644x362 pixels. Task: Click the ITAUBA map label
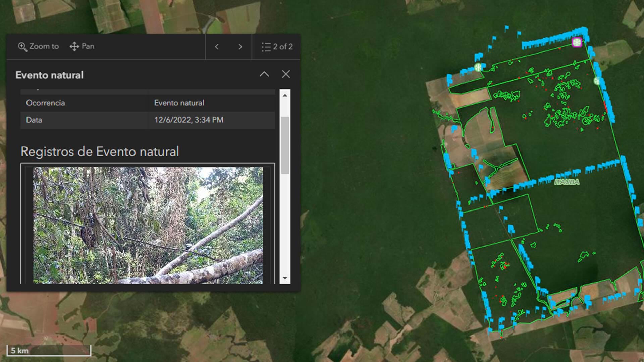[567, 182]
